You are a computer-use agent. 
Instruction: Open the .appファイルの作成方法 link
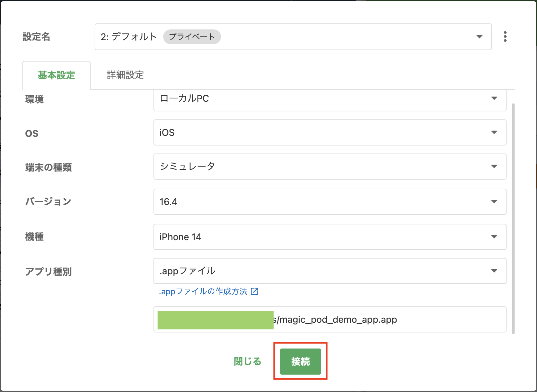(x=209, y=292)
